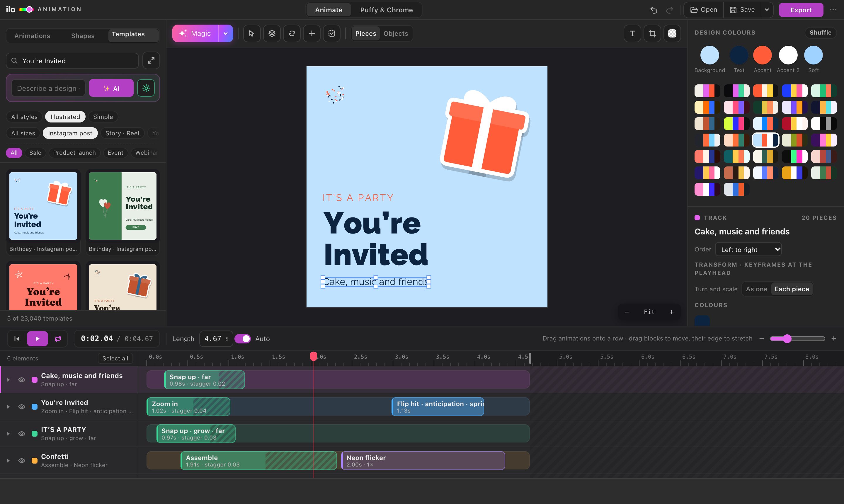844x504 pixels.
Task: Shuffle the design colours
Action: click(x=820, y=33)
